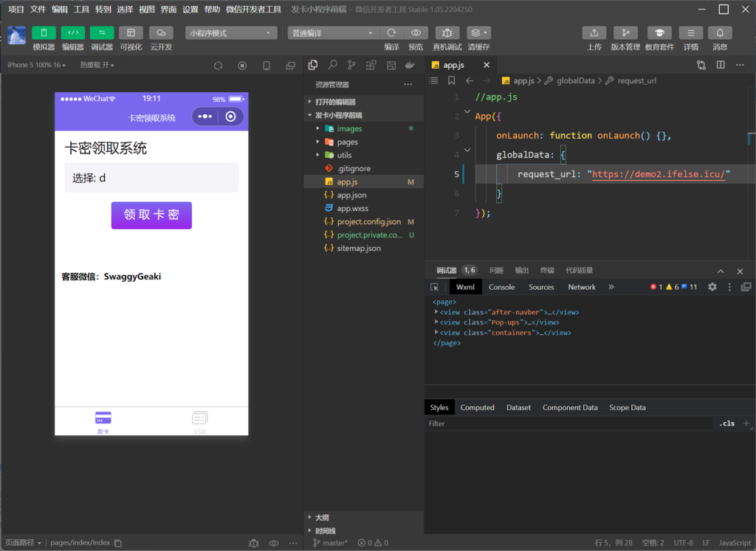The image size is (756, 551).
Task: Click the 编译 refresh icon
Action: (x=391, y=33)
